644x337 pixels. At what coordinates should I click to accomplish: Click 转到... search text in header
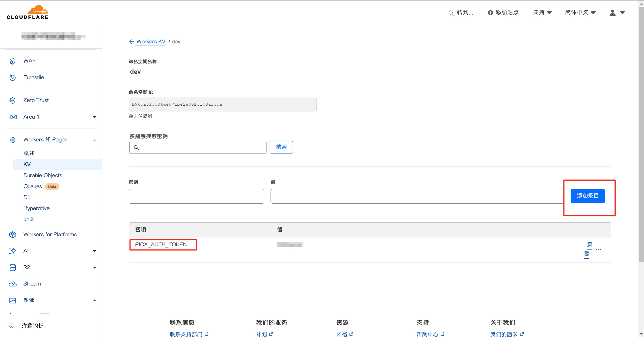pos(465,13)
